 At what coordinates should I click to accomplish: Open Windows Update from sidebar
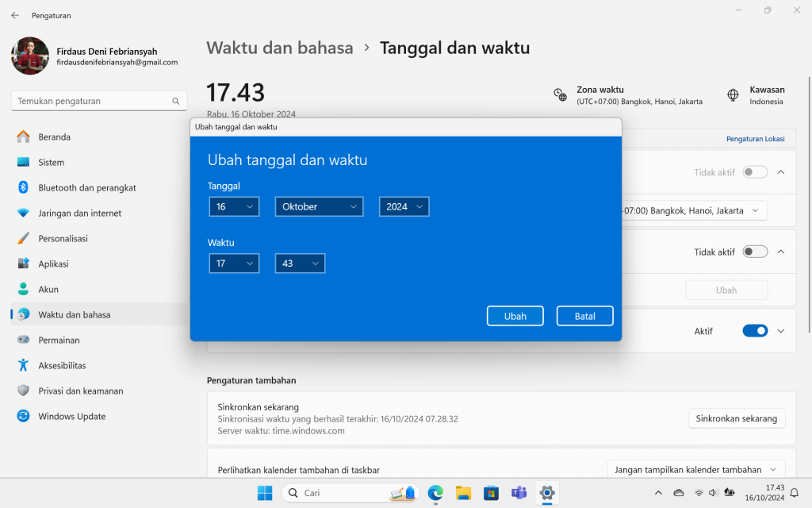[71, 417]
